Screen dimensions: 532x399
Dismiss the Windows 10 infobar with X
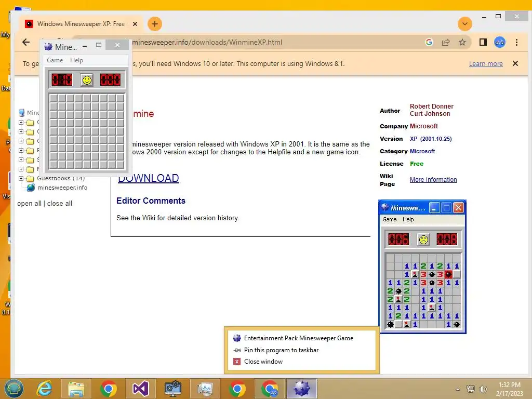coord(515,63)
